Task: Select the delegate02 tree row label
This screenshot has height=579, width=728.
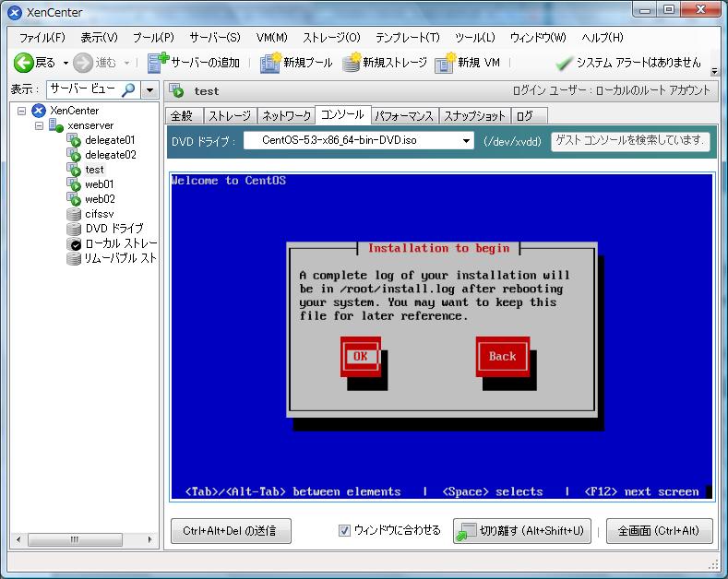Action: pyautogui.click(x=111, y=155)
